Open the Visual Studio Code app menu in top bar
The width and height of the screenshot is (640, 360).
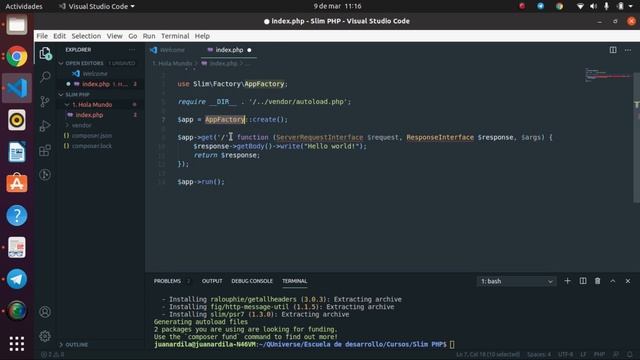click(x=96, y=6)
